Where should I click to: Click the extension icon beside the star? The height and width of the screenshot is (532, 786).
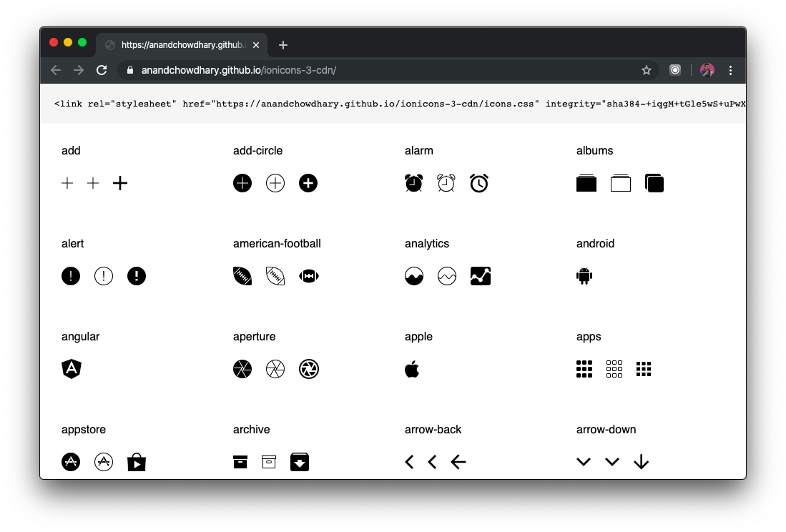point(675,70)
